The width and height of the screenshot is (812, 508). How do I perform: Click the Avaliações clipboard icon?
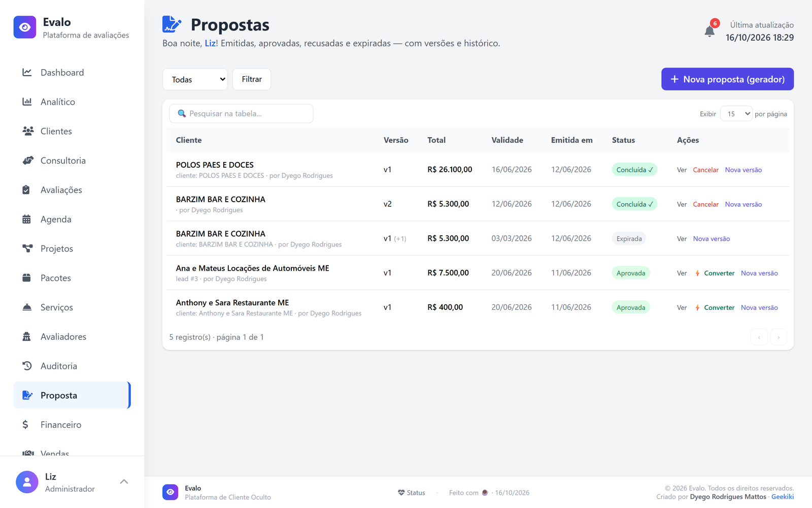pyautogui.click(x=26, y=190)
